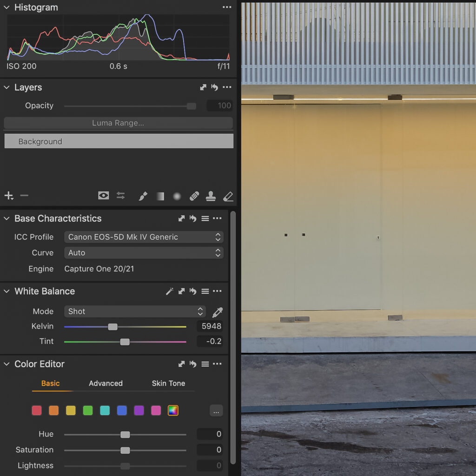Add a new layer with plus button
This screenshot has width=476, height=476.
pos(8,196)
